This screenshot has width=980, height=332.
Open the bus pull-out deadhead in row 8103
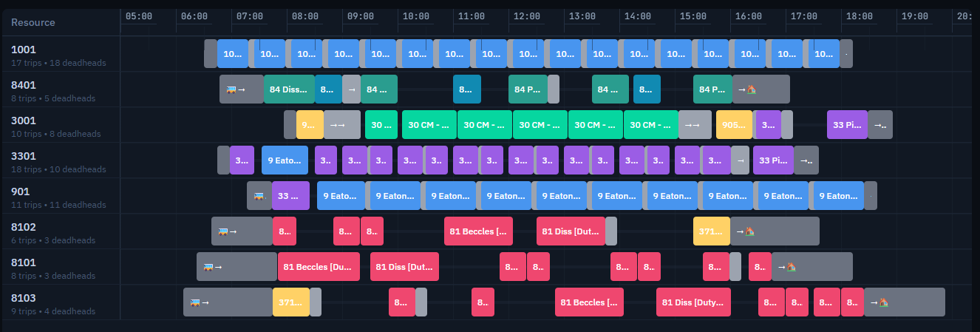click(195, 302)
